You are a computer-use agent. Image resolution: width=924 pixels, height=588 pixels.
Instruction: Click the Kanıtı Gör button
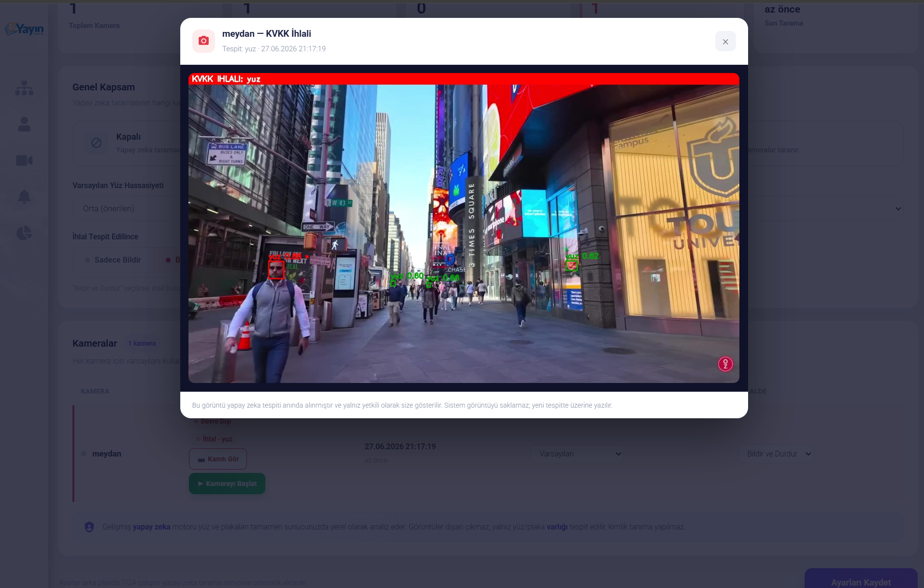pyautogui.click(x=218, y=459)
